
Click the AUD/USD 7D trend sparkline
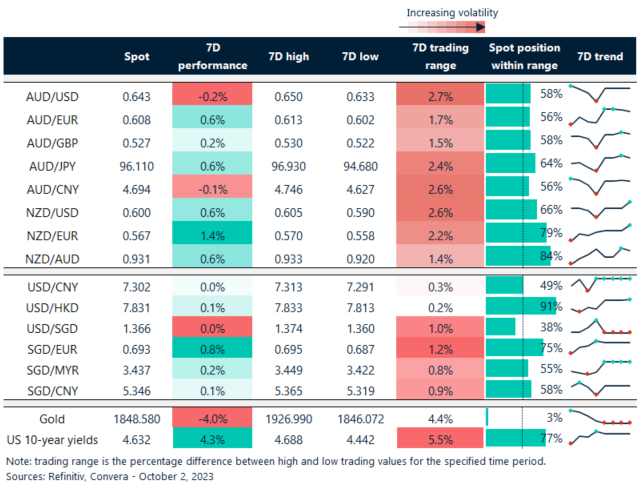pos(600,94)
